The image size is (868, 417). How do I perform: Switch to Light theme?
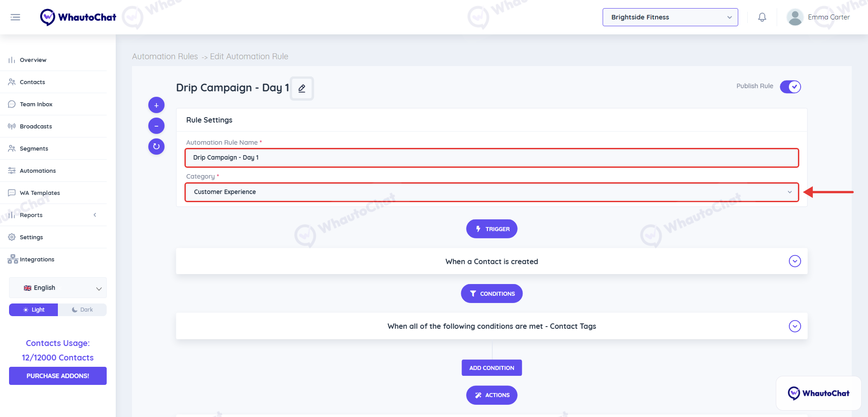pos(33,310)
